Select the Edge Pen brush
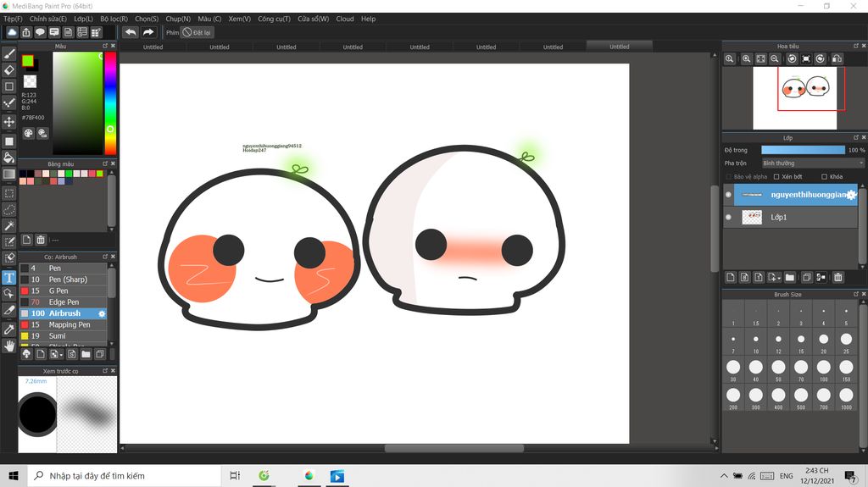 tap(64, 302)
